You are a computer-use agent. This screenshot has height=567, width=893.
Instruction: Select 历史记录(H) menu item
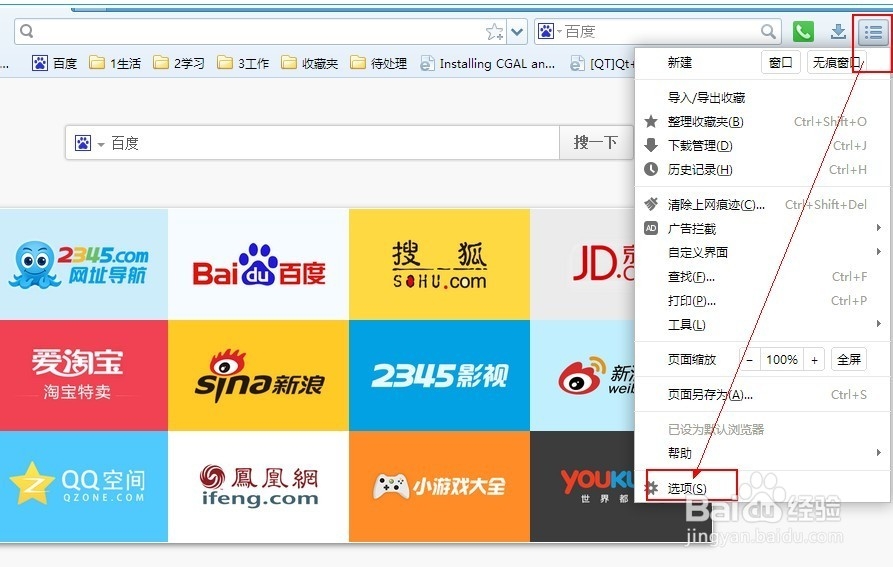(762, 170)
